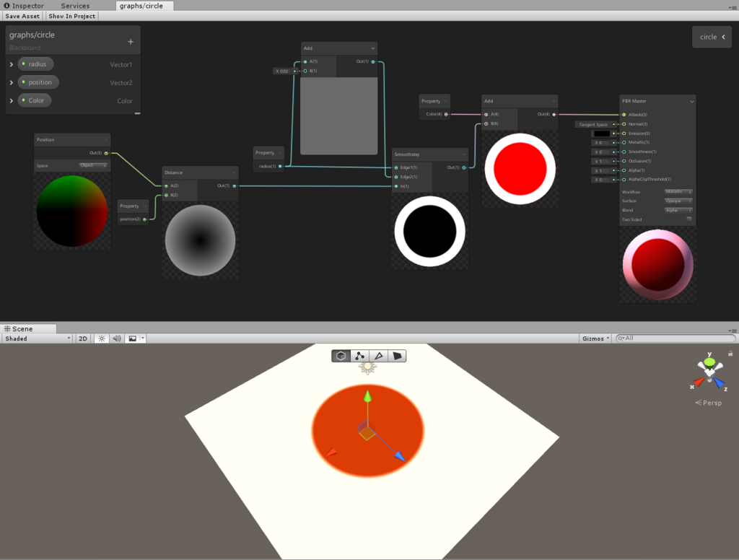Open Position node Space dropdown

coord(93,165)
